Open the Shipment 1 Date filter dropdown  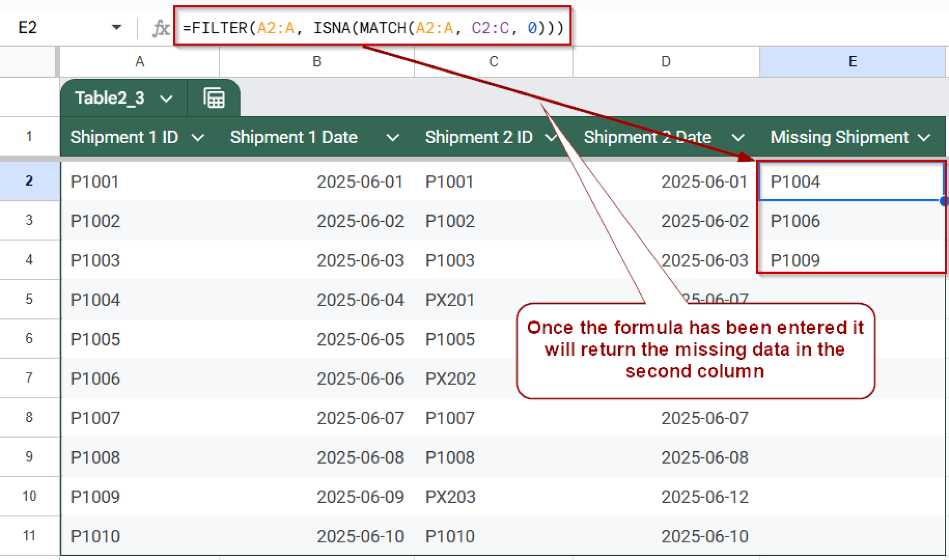(x=393, y=137)
